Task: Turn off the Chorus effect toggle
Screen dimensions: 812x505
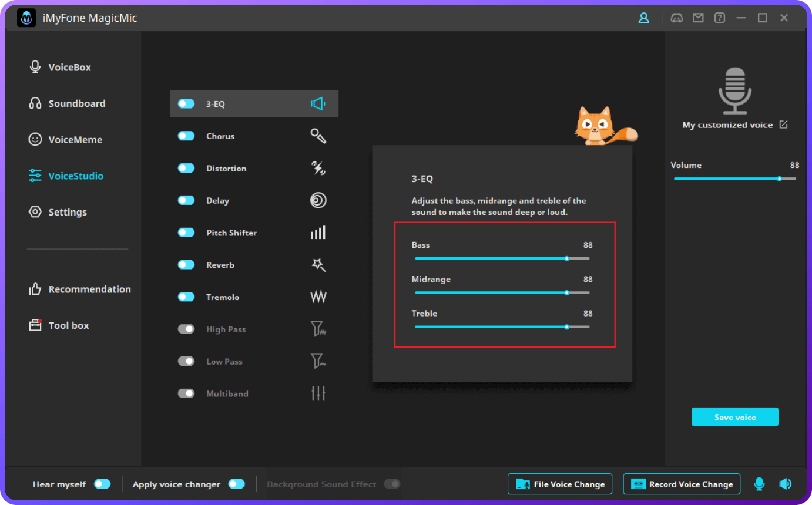Action: tap(186, 136)
